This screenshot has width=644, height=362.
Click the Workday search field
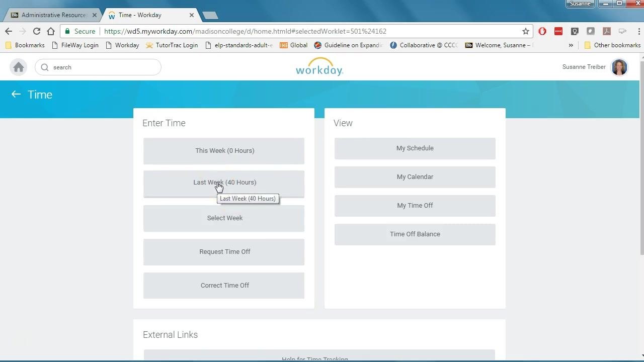click(x=98, y=67)
